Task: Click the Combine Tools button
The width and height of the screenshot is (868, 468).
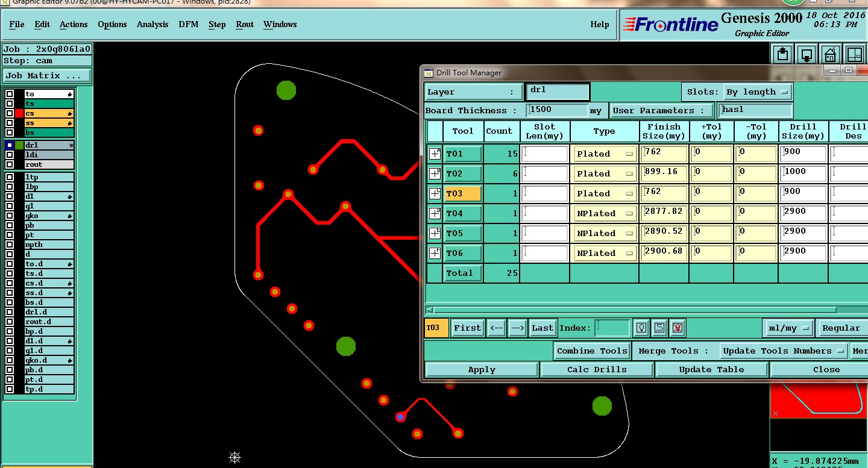Action: [592, 351]
